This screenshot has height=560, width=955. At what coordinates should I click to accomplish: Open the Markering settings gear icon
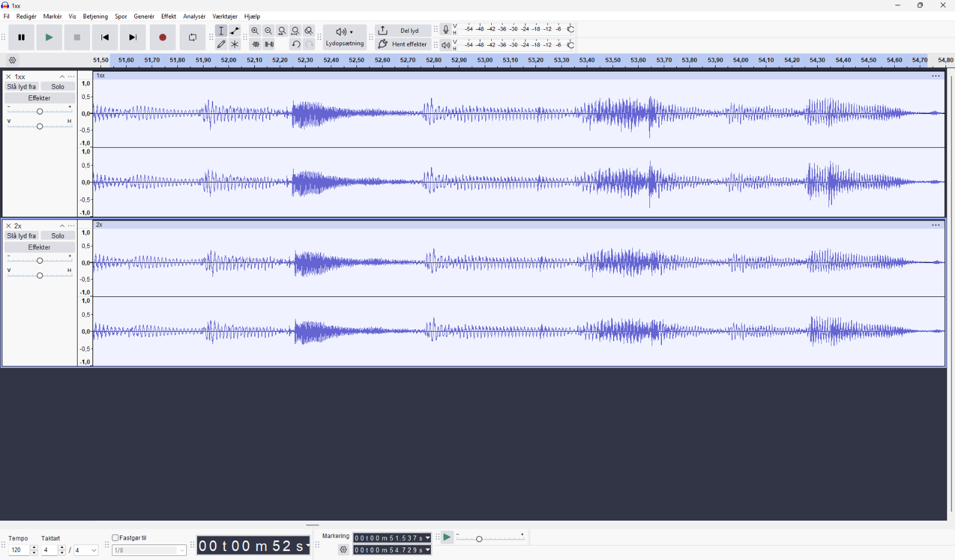[x=343, y=550]
